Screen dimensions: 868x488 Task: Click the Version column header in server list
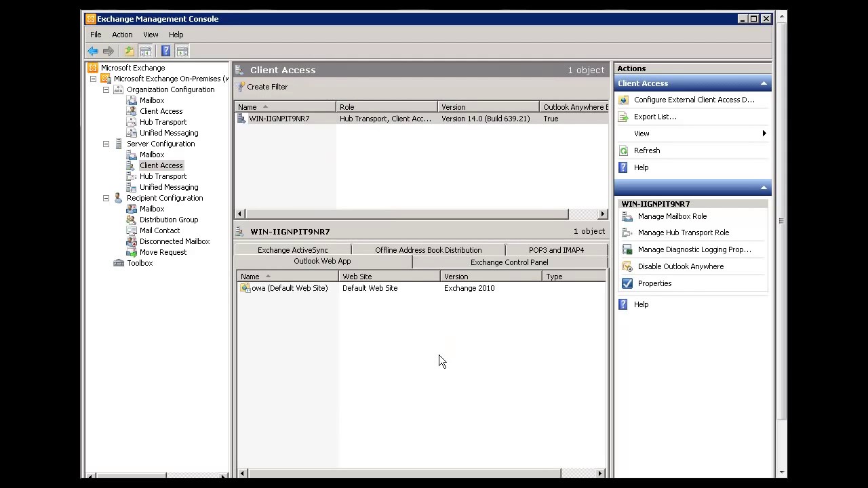point(488,107)
